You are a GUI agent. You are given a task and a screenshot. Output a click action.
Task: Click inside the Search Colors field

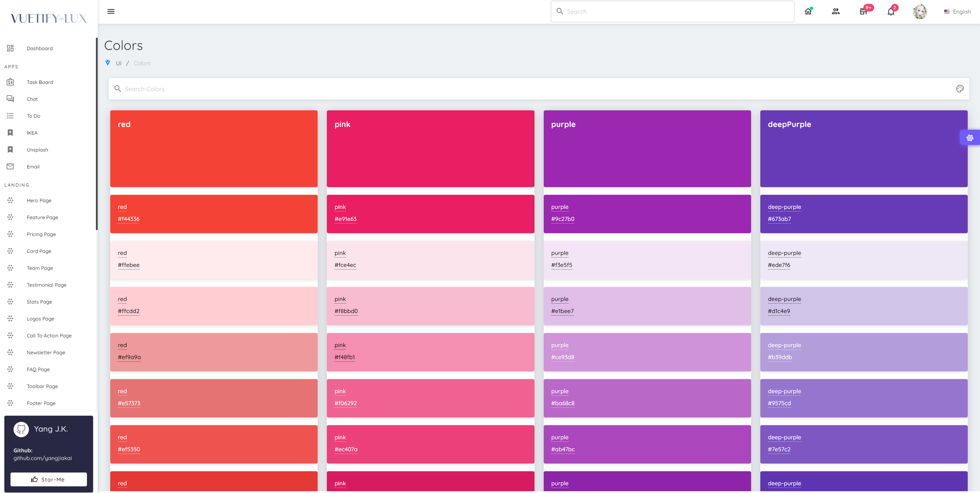304,89
